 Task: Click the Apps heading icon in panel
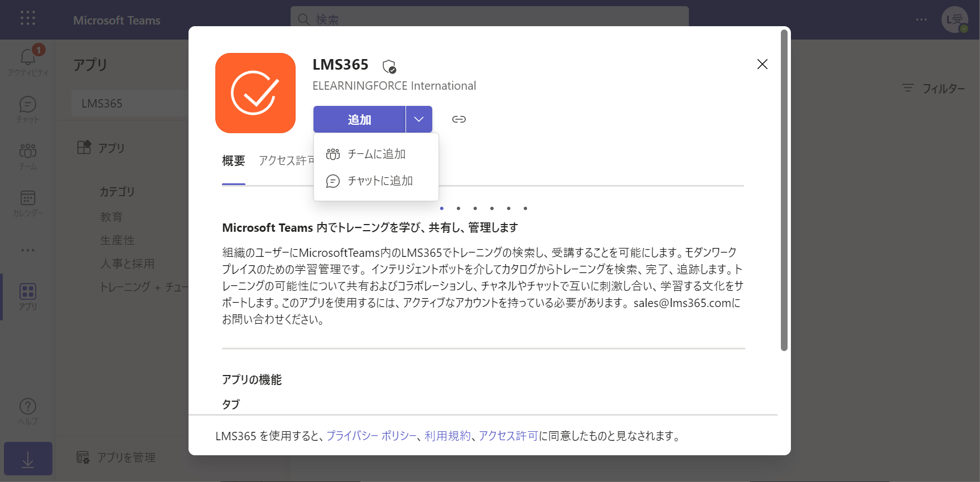point(84,148)
